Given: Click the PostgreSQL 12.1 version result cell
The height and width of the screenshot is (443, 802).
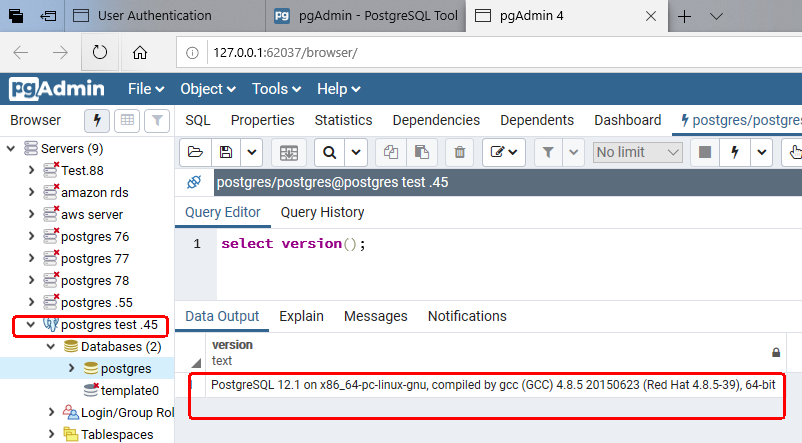Looking at the screenshot, I should [x=493, y=385].
